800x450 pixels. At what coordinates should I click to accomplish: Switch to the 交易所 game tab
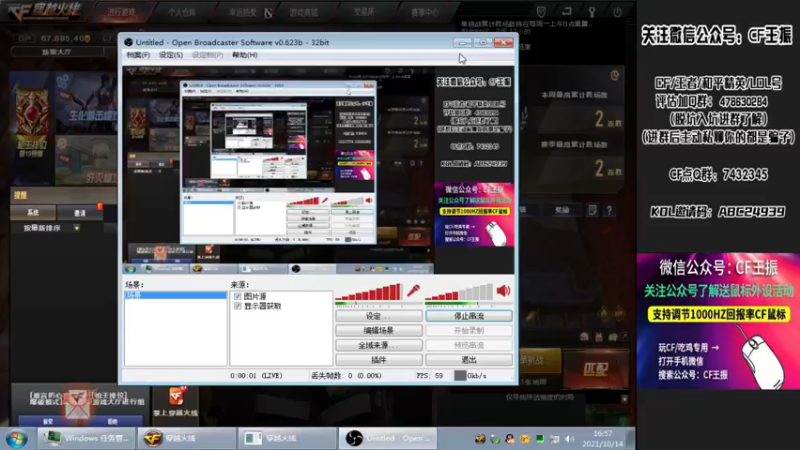364,12
